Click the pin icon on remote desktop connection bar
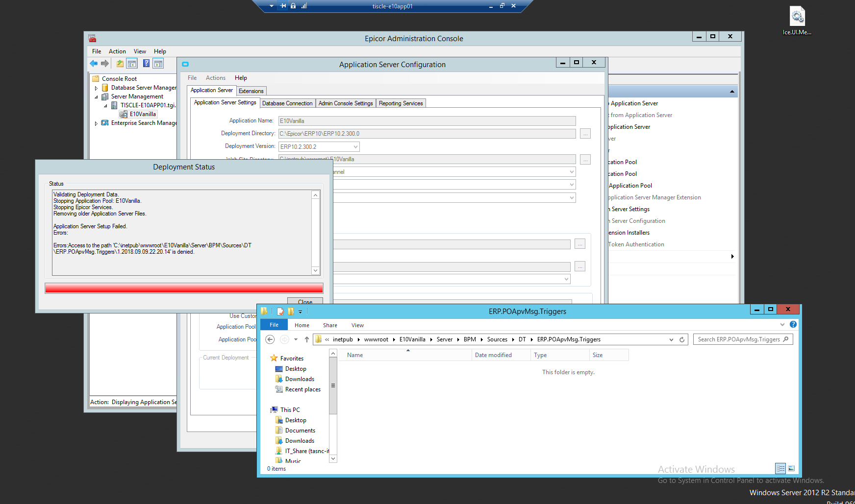The image size is (855, 504). (283, 6)
